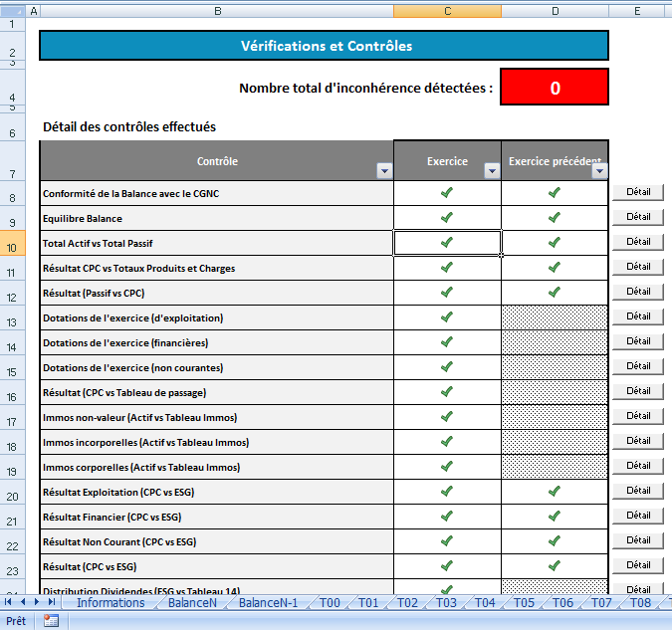Select column C header
This screenshot has height=630, width=672.
pyautogui.click(x=447, y=11)
